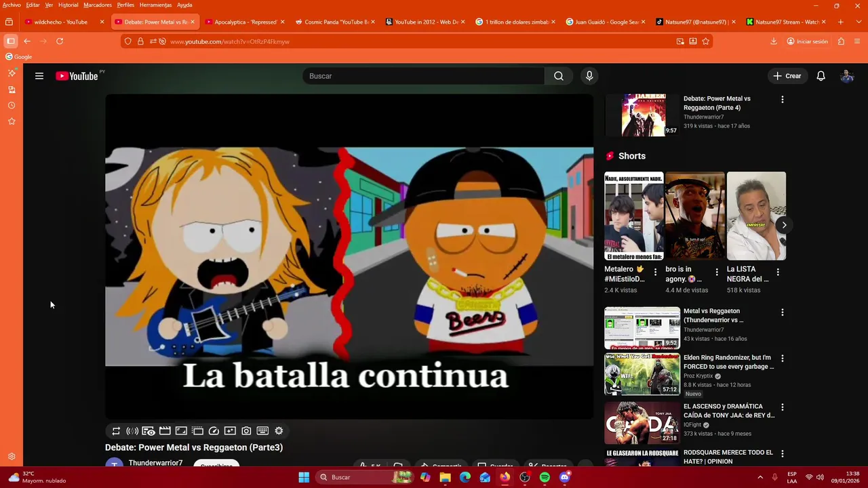Focus the YouTube Buscar search field
Screen dimensions: 868x488
pos(423,76)
